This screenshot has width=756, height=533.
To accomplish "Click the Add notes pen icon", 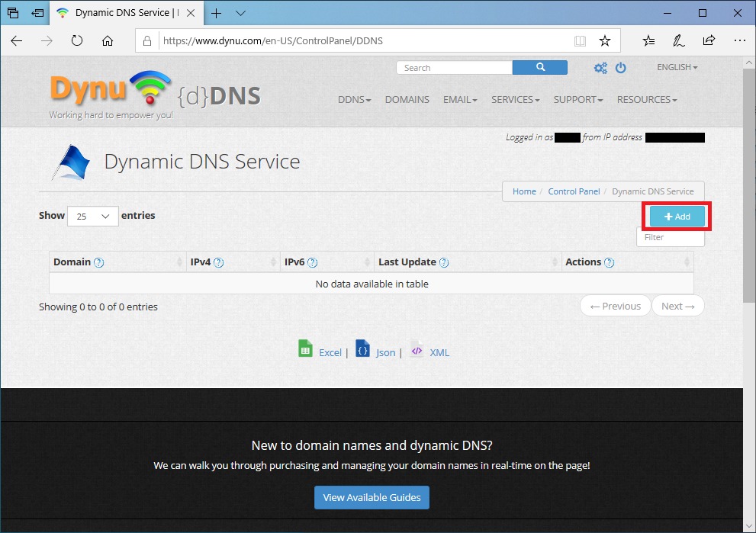I will point(678,41).
